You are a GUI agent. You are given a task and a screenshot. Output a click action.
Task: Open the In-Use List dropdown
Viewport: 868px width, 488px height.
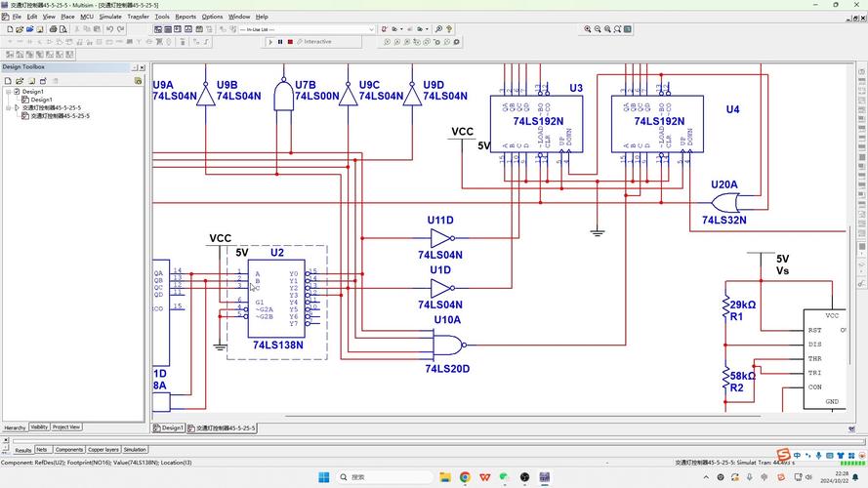pyautogui.click(x=370, y=29)
